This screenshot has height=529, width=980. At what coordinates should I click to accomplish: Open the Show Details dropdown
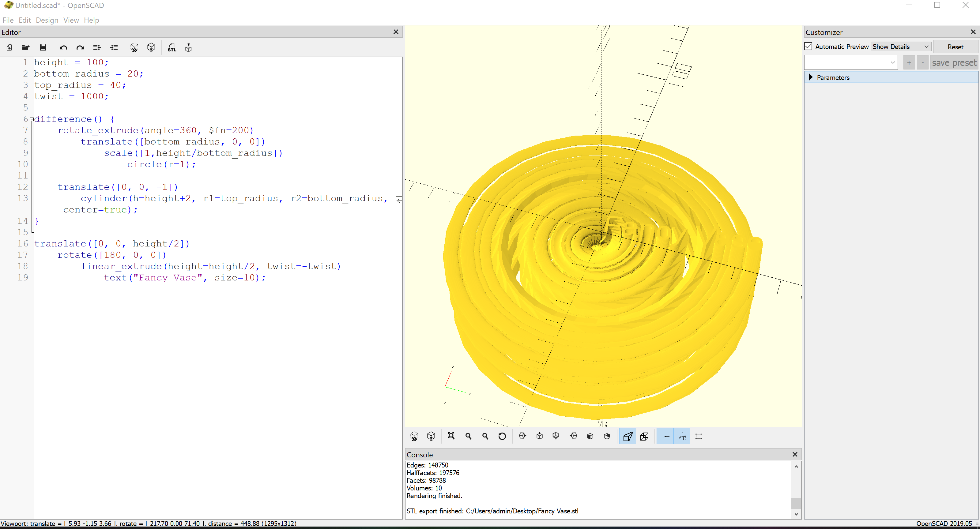[x=900, y=47]
